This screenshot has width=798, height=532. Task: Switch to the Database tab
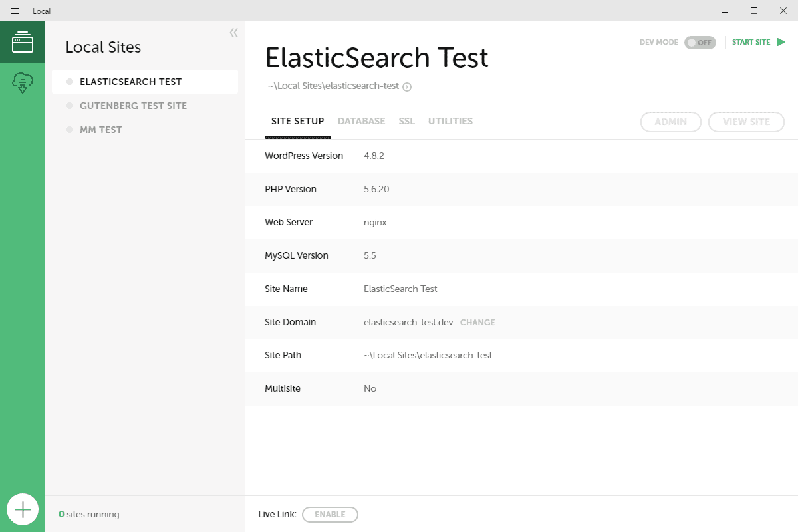point(361,121)
